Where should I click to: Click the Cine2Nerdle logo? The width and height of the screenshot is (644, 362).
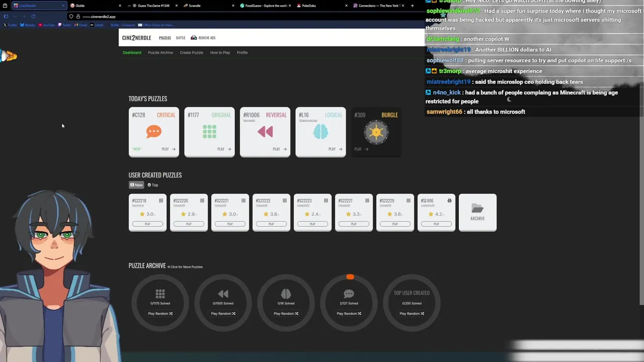(136, 38)
